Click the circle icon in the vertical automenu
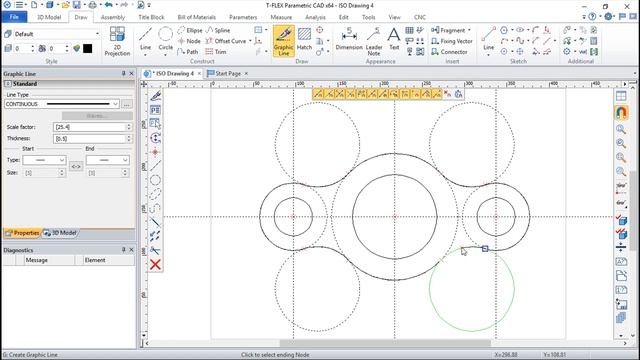The image size is (640, 360). click(155, 180)
